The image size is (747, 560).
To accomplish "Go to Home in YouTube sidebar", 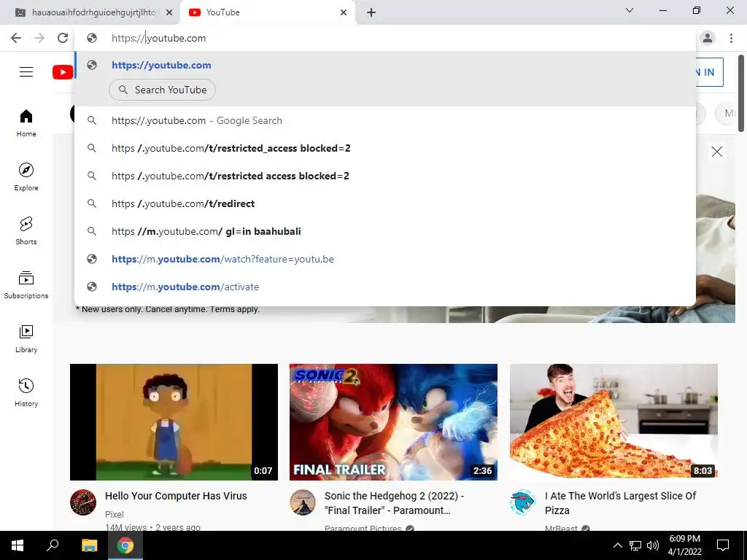I will click(x=26, y=123).
